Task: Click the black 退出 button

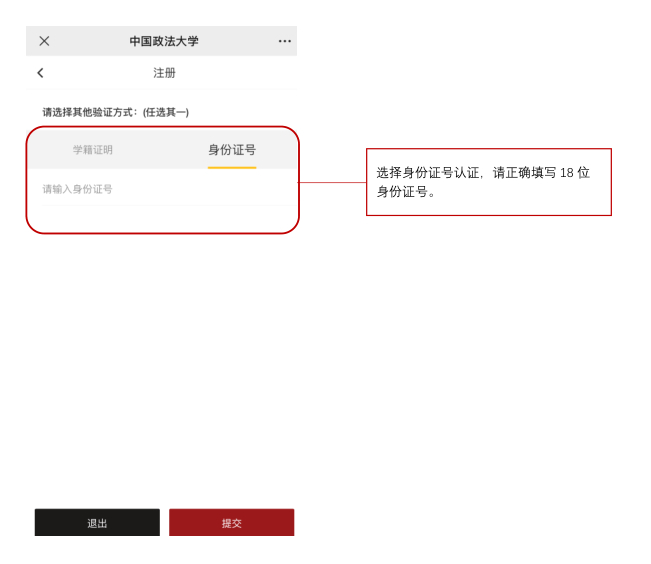Action: click(97, 522)
